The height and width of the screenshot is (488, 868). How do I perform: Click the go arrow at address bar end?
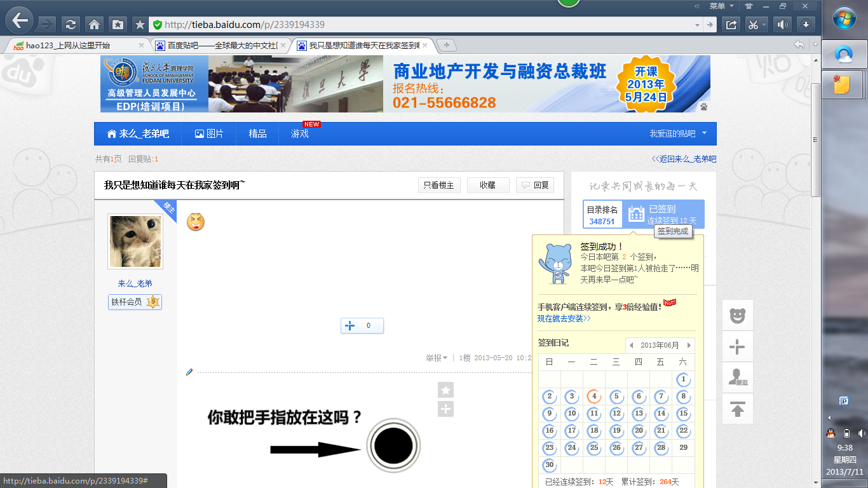click(x=710, y=25)
